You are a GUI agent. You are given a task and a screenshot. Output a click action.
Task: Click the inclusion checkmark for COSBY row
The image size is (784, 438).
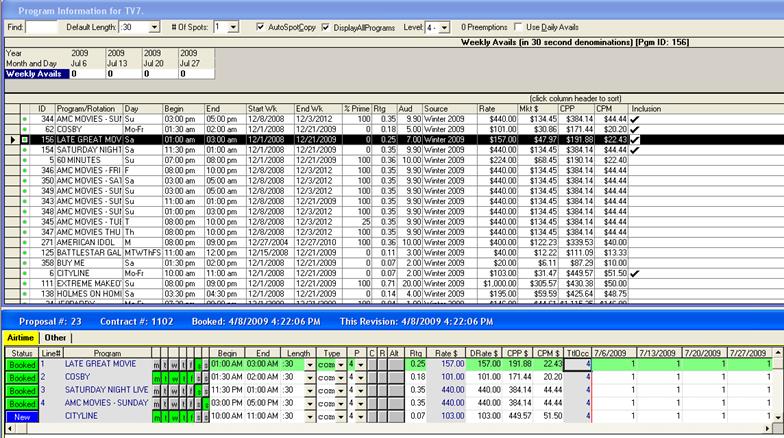635,129
